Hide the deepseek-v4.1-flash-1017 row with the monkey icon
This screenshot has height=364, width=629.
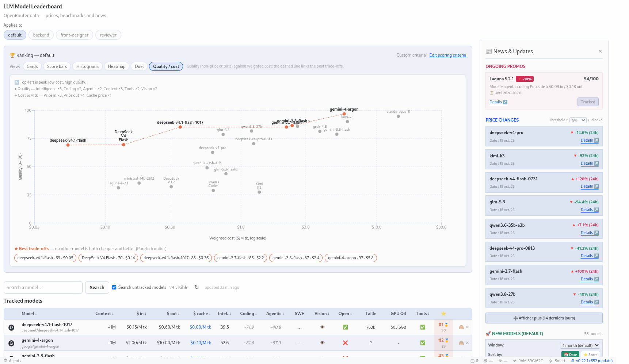coord(461,327)
